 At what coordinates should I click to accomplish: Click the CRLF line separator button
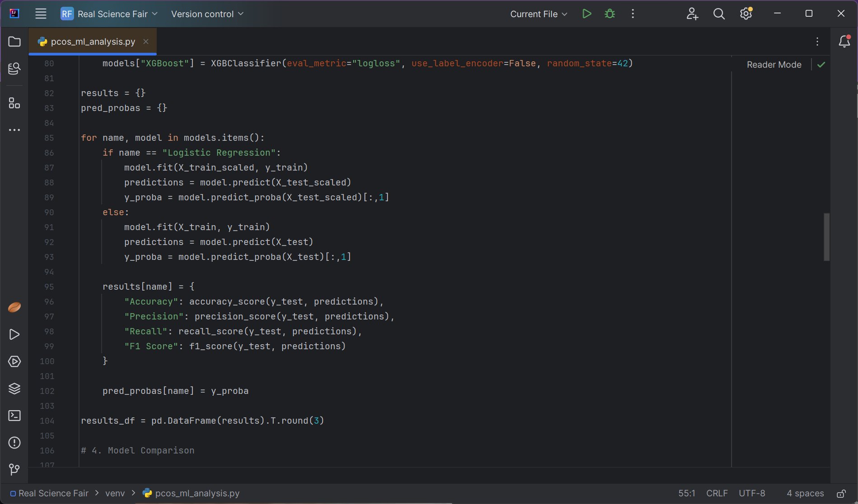[x=717, y=494]
